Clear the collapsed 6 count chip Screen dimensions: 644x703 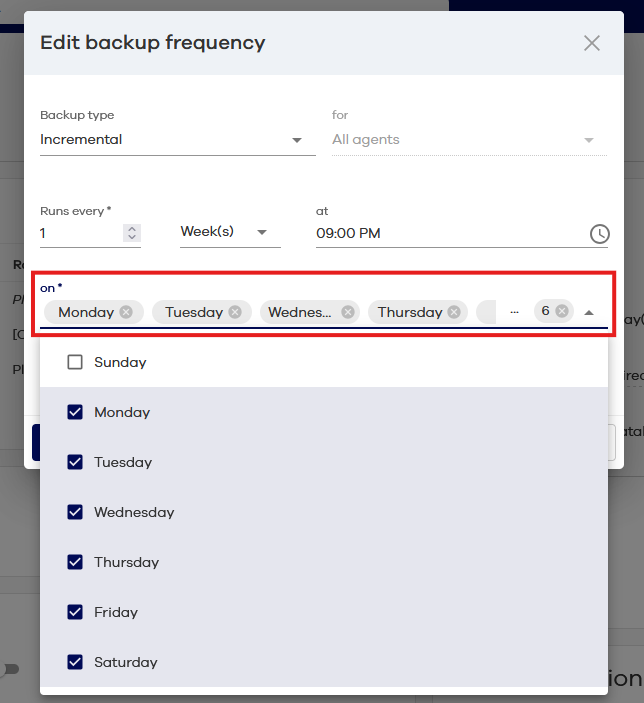[x=562, y=311]
